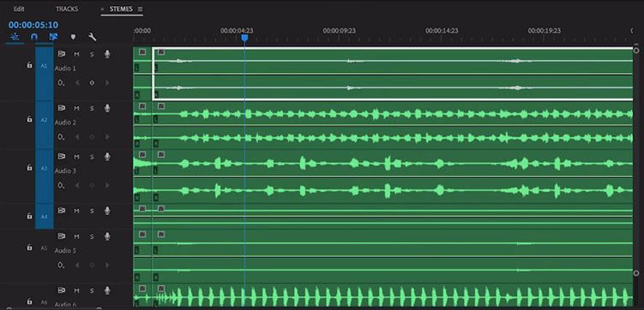Go to next keyframe on Audio 5

tap(107, 265)
